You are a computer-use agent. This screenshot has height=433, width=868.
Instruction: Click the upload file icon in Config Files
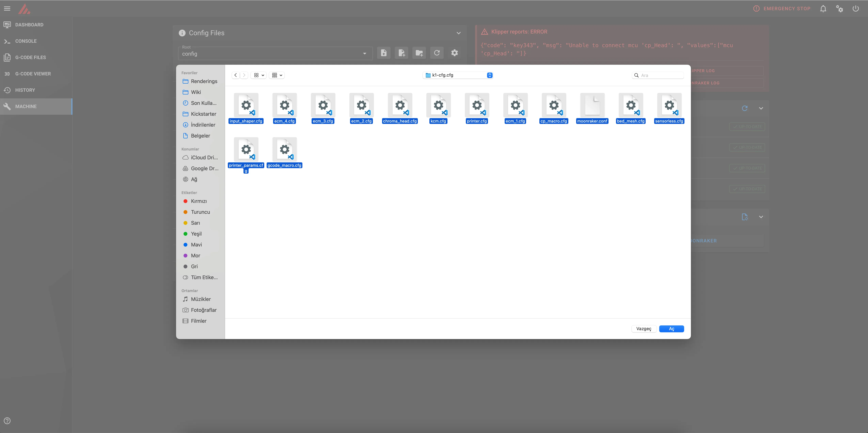tap(384, 53)
